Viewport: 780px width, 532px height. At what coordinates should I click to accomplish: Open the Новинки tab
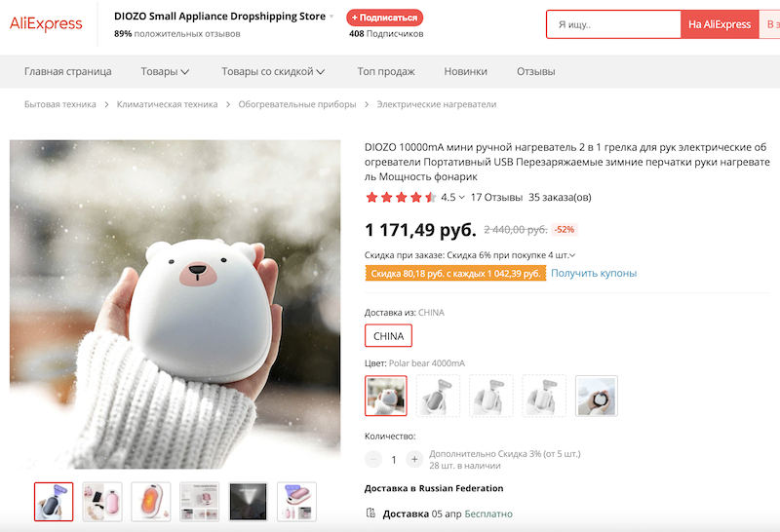[465, 71]
